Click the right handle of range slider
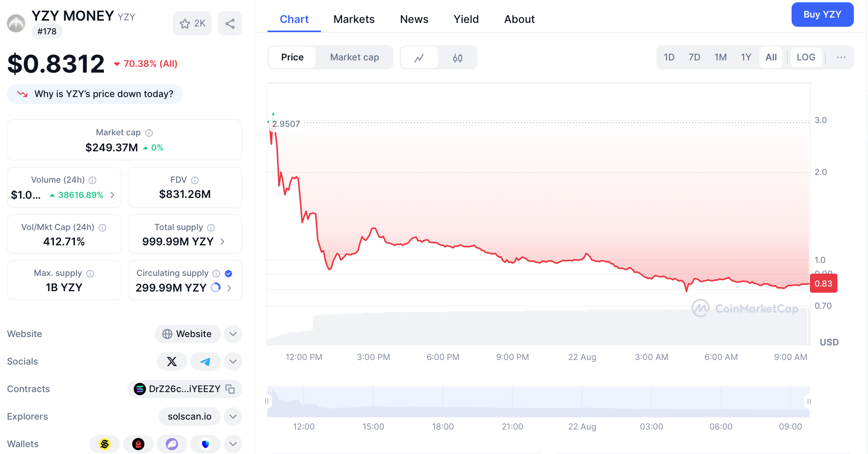The height and width of the screenshot is (454, 868). [808, 401]
